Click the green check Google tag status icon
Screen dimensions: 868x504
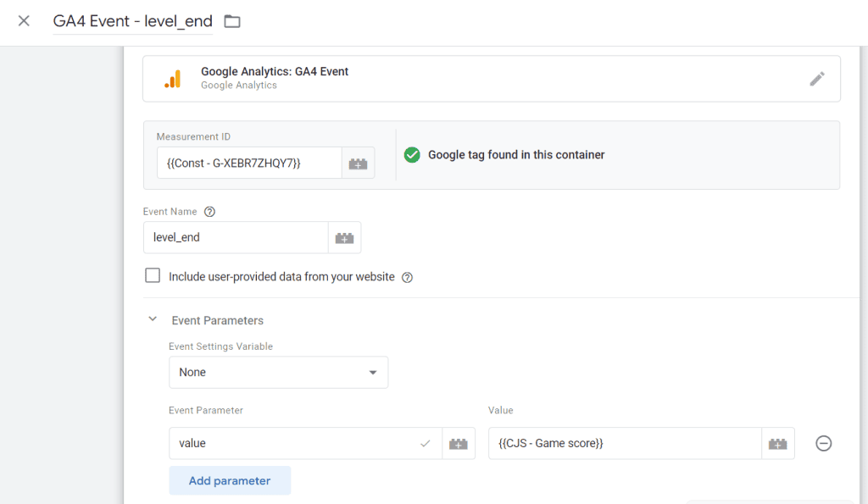[412, 155]
